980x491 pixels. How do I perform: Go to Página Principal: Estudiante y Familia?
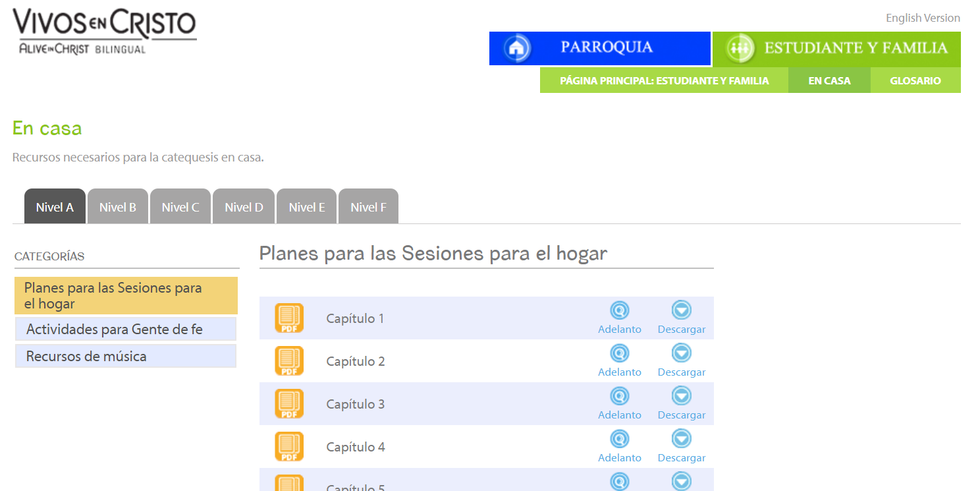click(664, 80)
